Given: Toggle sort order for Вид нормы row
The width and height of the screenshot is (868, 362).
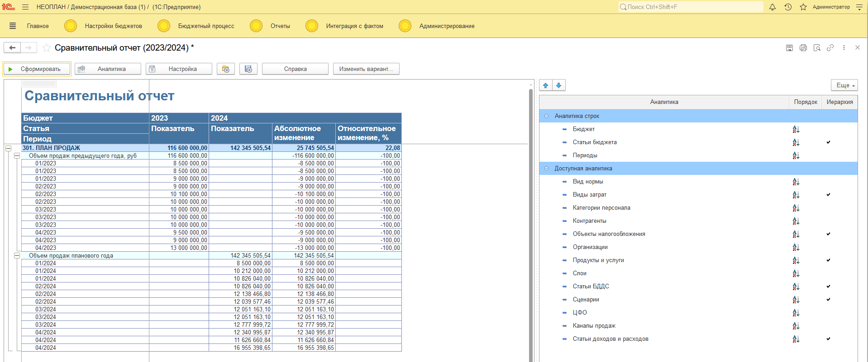Looking at the screenshot, I should (x=796, y=182).
